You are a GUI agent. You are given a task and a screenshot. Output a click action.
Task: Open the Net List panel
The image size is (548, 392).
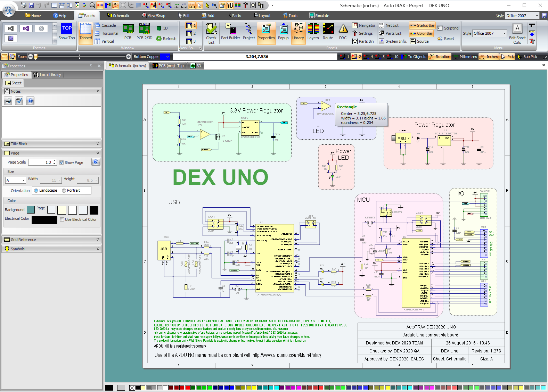coord(388,25)
